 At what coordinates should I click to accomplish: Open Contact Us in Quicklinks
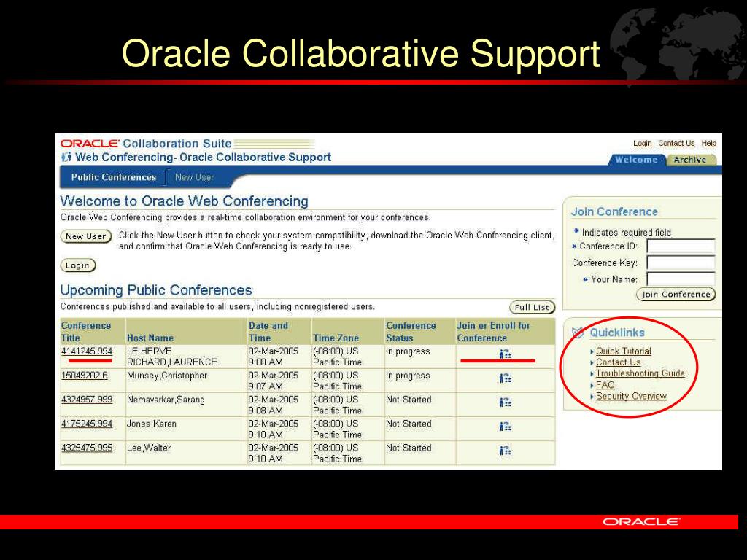619,362
